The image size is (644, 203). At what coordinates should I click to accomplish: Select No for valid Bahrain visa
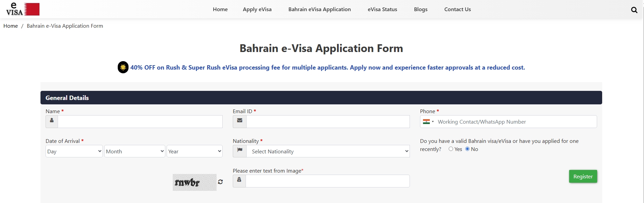467,149
